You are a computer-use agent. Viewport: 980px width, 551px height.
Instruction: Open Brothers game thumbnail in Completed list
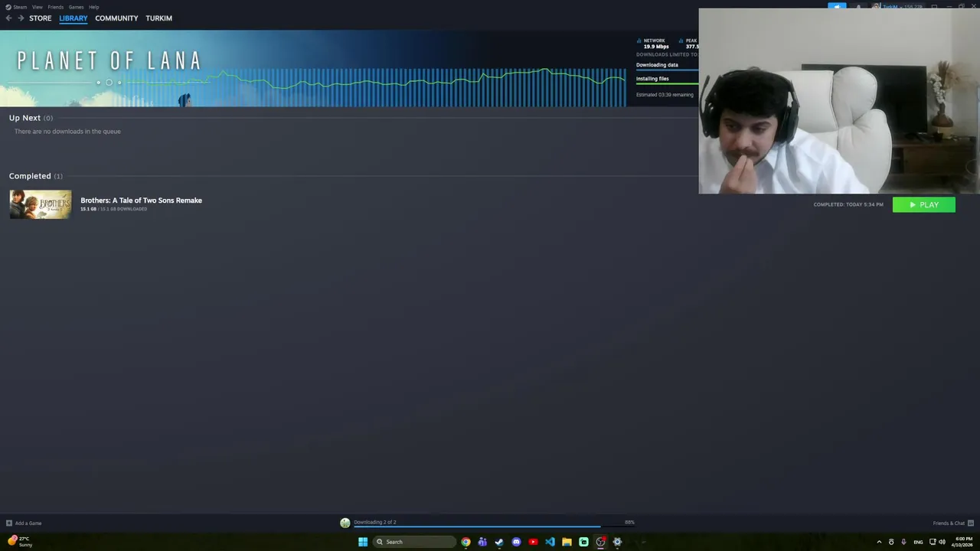point(41,204)
